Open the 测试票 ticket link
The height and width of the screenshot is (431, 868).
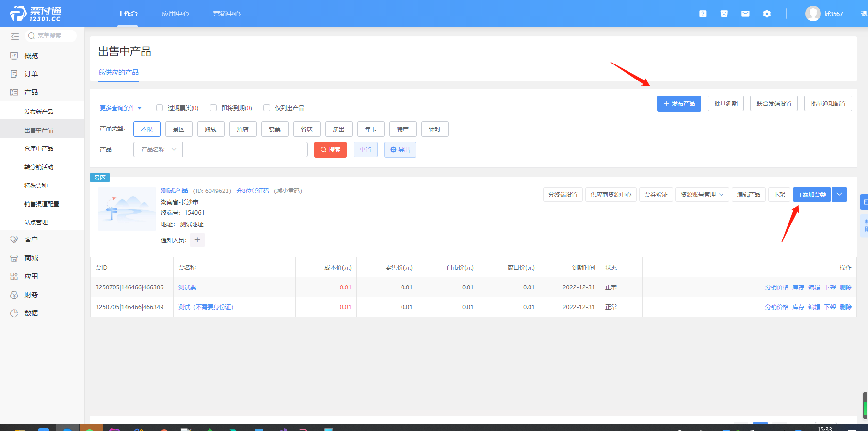tap(187, 287)
